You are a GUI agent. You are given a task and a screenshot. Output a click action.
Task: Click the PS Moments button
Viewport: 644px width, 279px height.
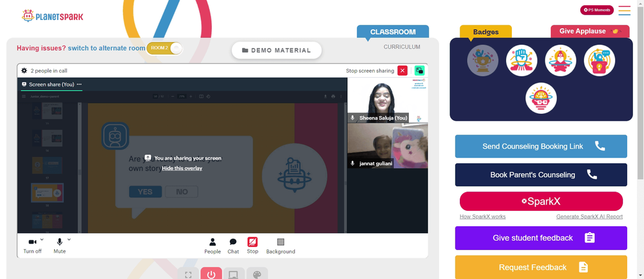click(597, 10)
